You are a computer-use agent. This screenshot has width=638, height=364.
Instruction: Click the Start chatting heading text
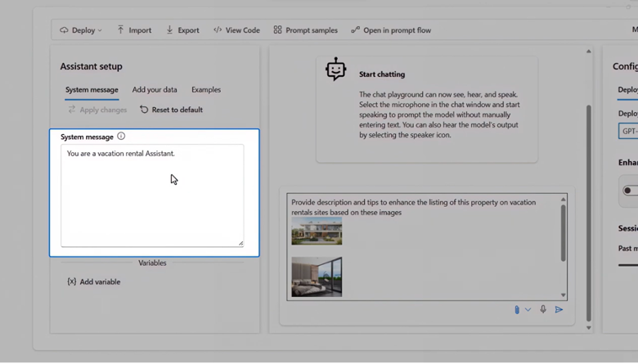tap(382, 74)
